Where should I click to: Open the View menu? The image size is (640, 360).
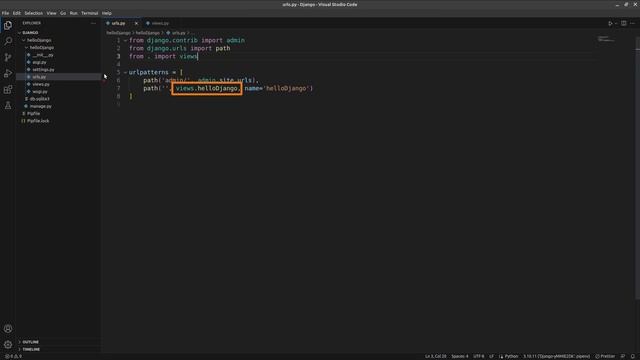(x=51, y=13)
